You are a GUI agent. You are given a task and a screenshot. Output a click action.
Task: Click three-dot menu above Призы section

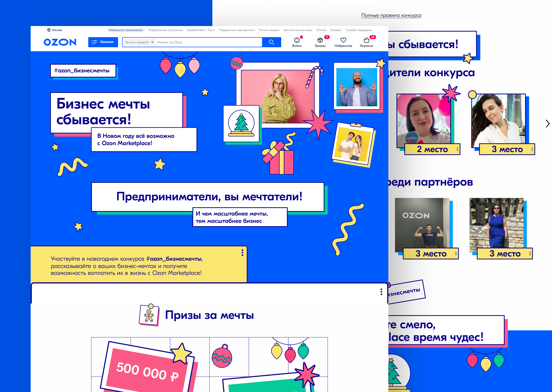tap(381, 292)
